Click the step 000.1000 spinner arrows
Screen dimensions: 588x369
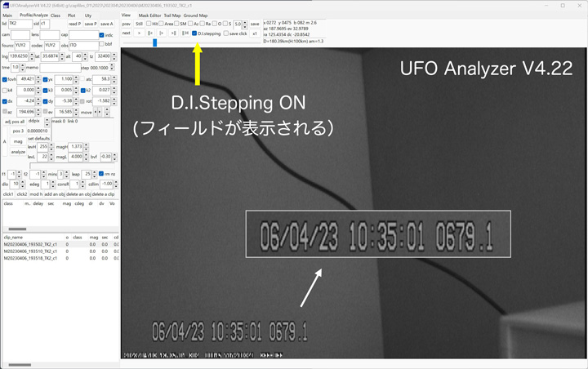coord(112,68)
